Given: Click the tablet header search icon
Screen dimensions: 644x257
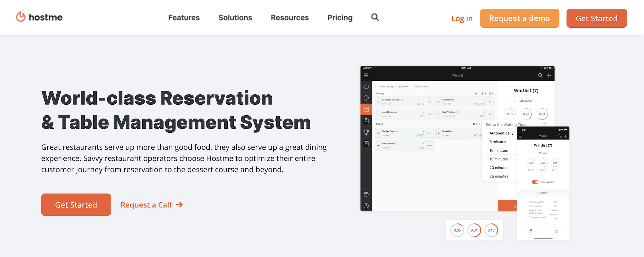Looking at the screenshot, I should (540, 75).
